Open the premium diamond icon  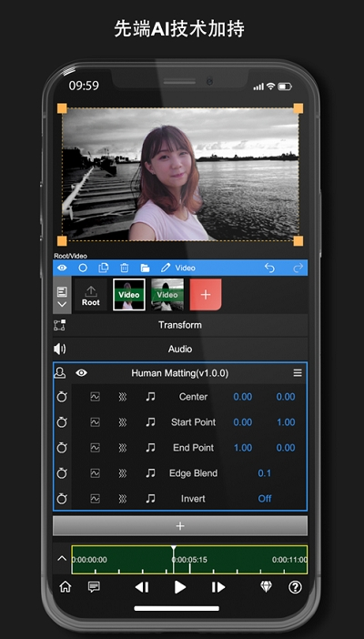pyautogui.click(x=266, y=587)
